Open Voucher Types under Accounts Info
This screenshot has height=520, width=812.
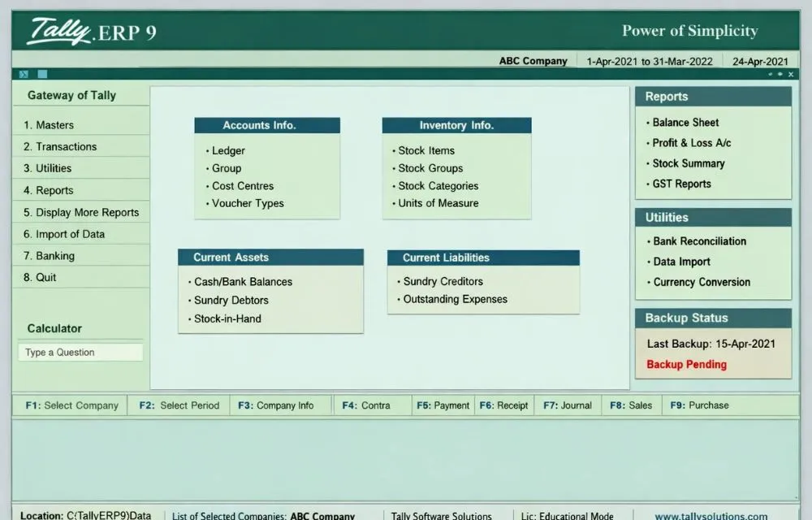pos(248,204)
